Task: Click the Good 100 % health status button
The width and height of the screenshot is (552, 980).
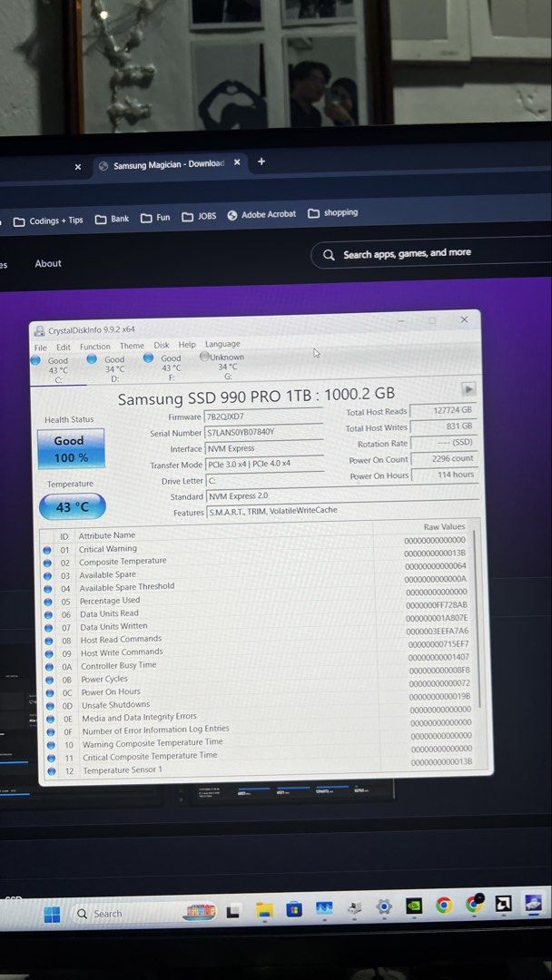Action: point(71,449)
